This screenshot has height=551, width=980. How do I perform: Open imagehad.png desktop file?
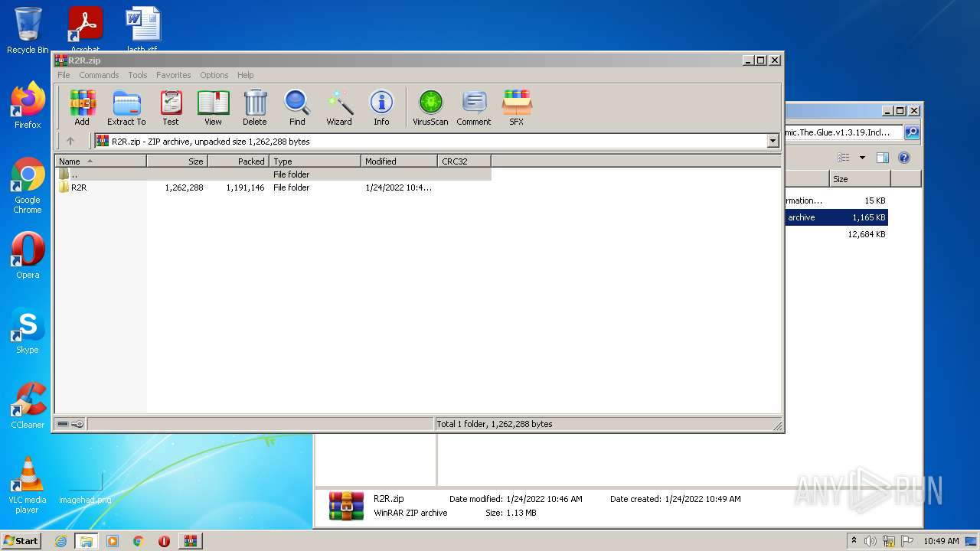[x=85, y=490]
